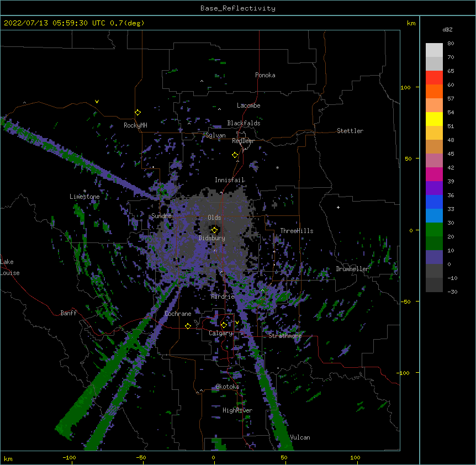Click the Innisfail label

[x=229, y=180]
